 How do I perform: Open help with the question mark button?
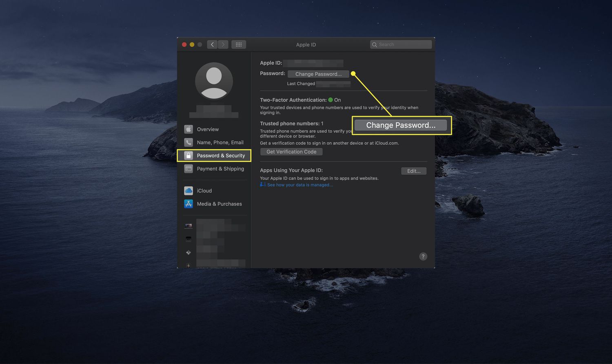point(423,256)
